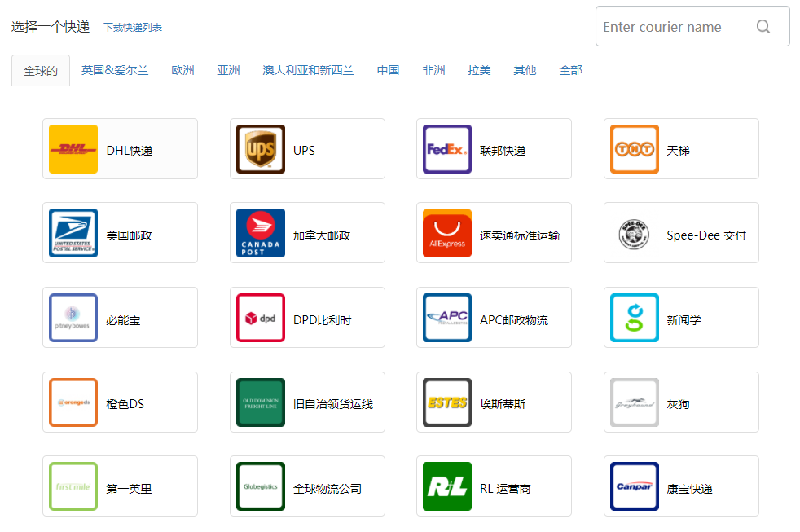Viewport: 800px width, 532px height.
Task: Open the 下载快递列表 link
Action: point(133,28)
